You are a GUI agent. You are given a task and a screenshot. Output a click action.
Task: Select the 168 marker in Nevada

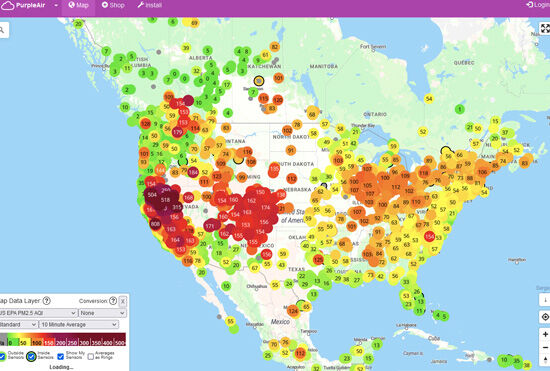[189, 197]
